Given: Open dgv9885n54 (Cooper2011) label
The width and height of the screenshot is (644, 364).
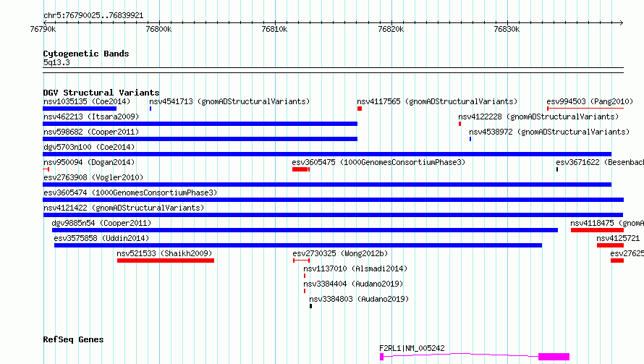Looking at the screenshot, I should pyautogui.click(x=101, y=223).
